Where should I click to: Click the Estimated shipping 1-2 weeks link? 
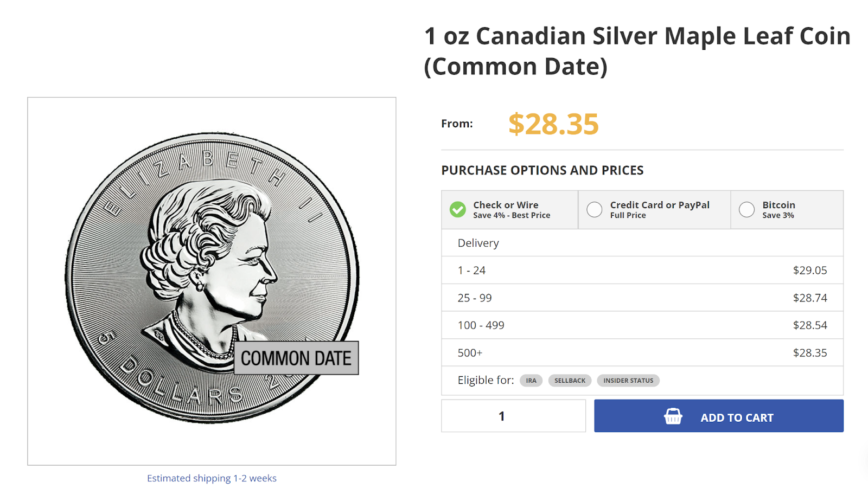point(212,478)
